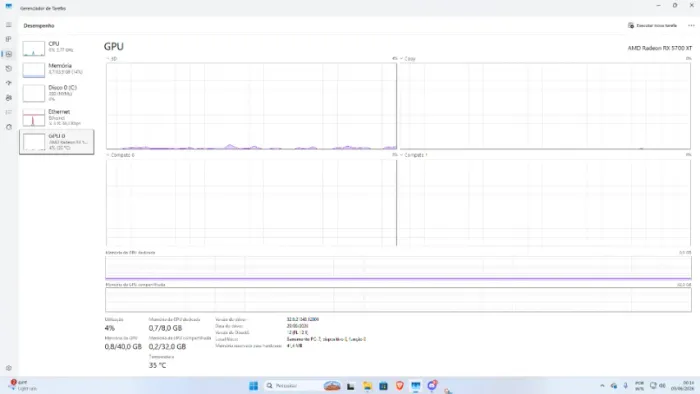
Task: Open the round purple app with badge on taskbar
Action: pyautogui.click(x=432, y=385)
